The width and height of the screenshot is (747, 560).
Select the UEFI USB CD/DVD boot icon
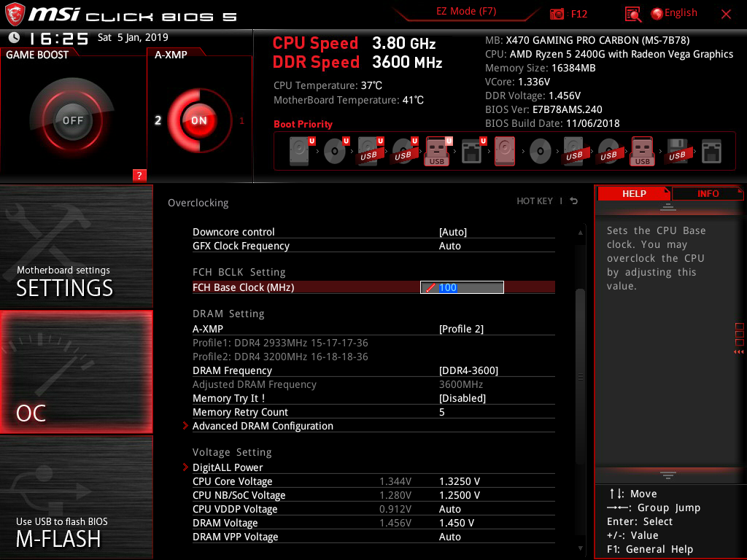[x=405, y=152]
